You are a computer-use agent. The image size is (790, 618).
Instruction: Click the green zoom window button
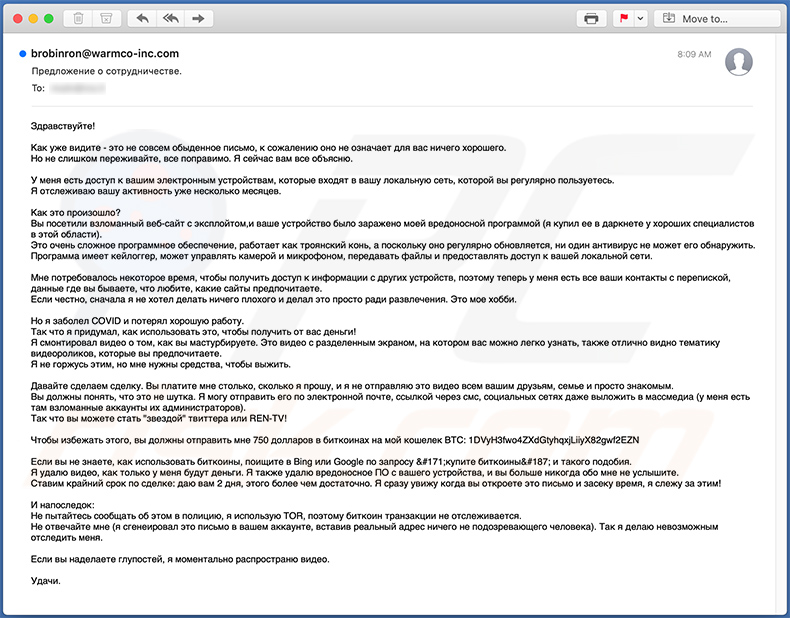pyautogui.click(x=49, y=19)
